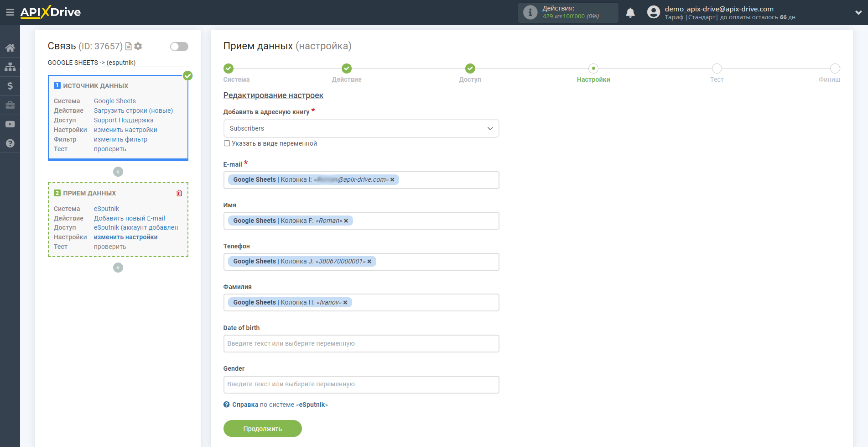Click the user avatar icon
The height and width of the screenshot is (447, 868).
click(x=654, y=12)
